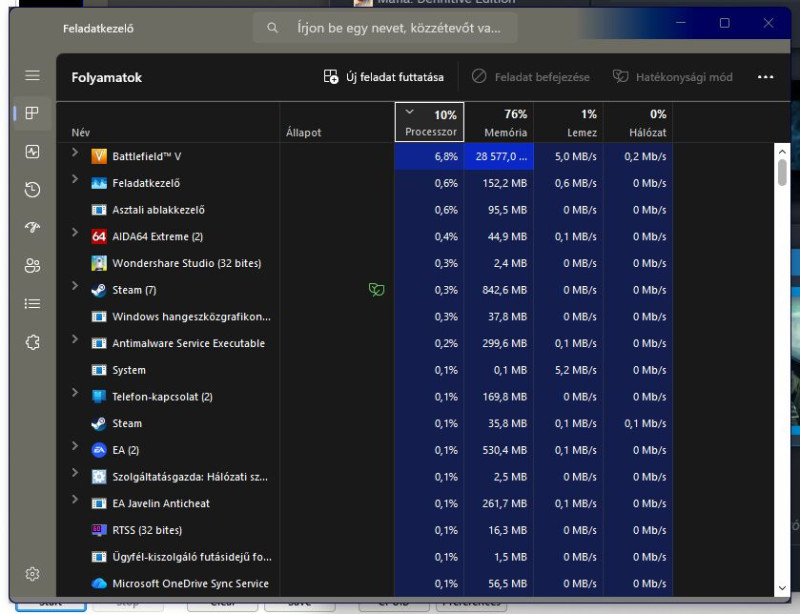Select Windows hangeszközgrafikon row

point(364,316)
